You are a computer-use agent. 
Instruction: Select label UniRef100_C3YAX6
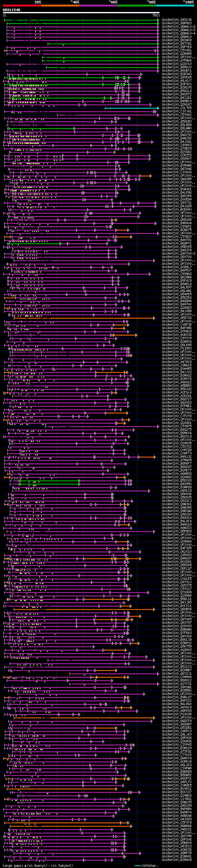click(176, 172)
